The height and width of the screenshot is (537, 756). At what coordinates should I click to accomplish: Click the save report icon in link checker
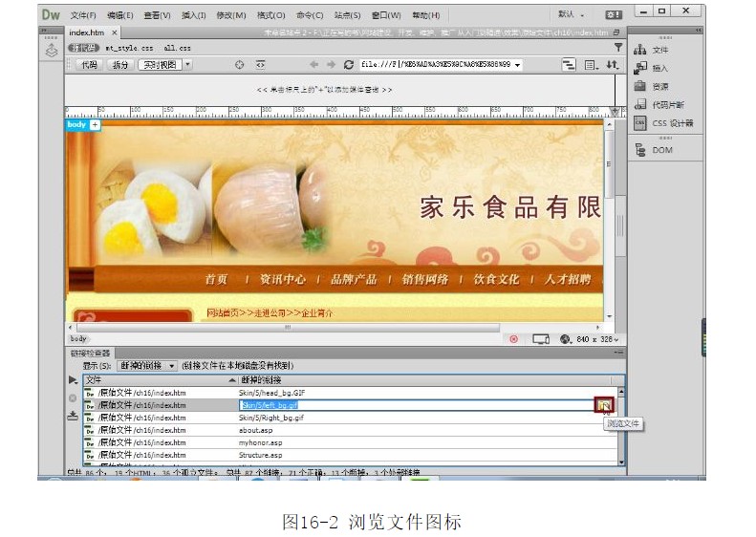coord(74,416)
